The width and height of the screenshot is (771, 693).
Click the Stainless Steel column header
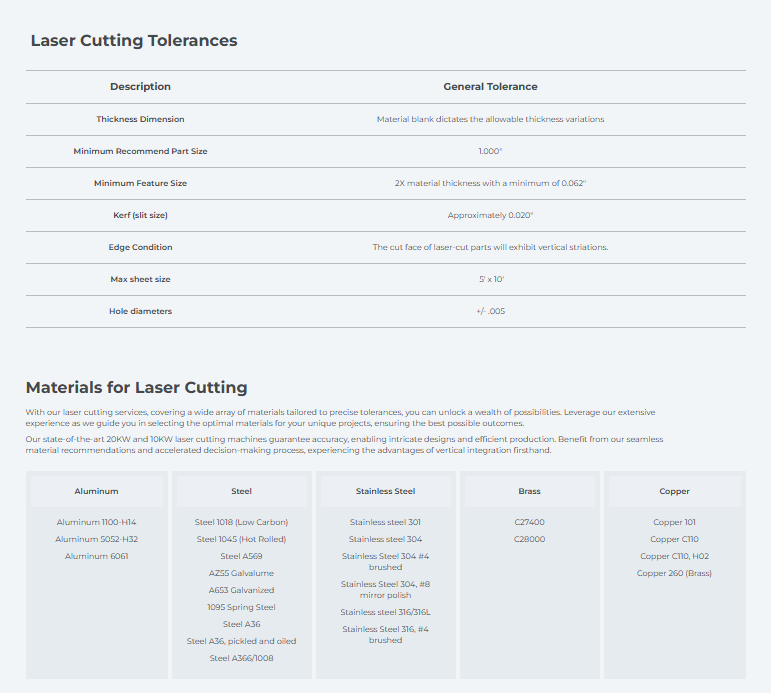point(386,491)
